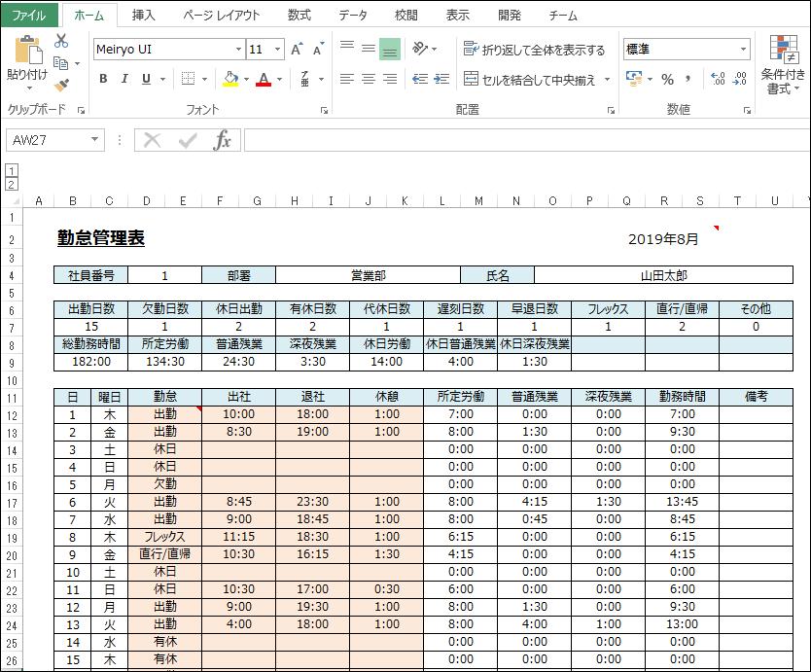Click the Increase Decimal icon
The height and width of the screenshot is (672, 811).
pyautogui.click(x=718, y=77)
